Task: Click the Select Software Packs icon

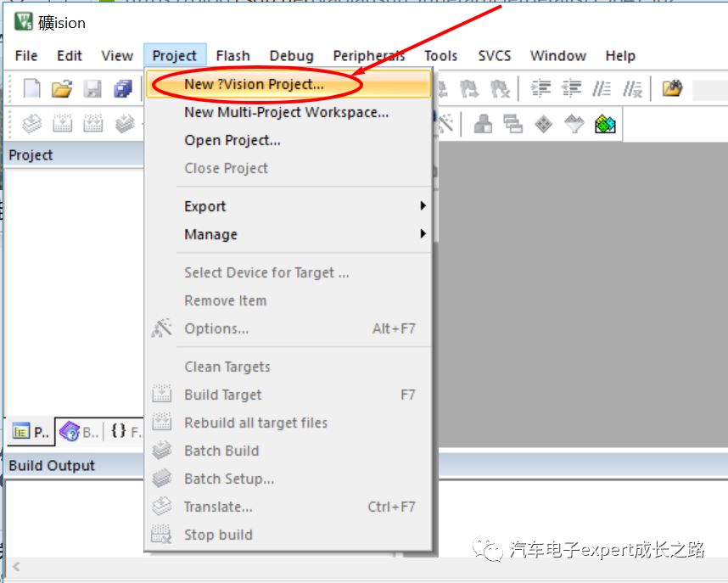Action: click(x=574, y=124)
